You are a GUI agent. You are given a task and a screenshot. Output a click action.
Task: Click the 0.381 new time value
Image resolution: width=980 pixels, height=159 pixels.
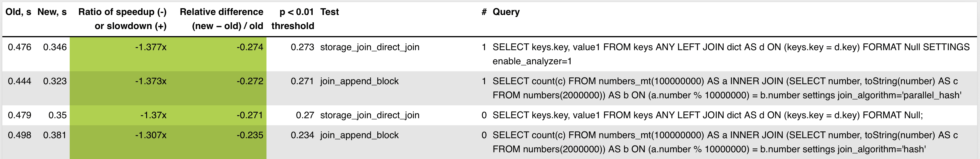[55, 136]
